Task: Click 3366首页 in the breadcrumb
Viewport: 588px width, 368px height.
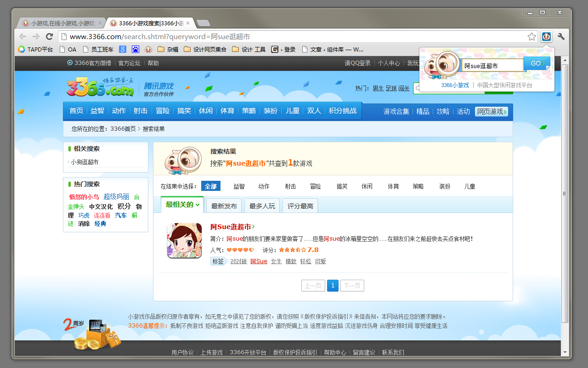Action: 123,129
